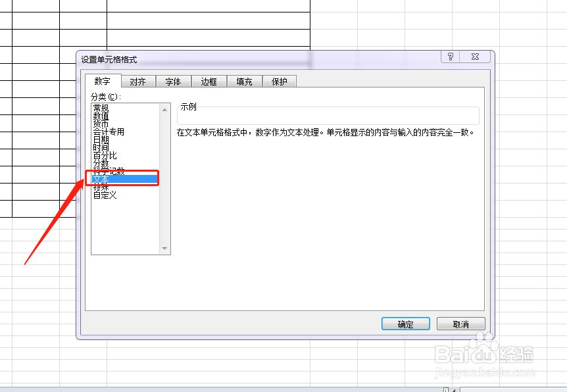This screenshot has height=392, width=567.
Task: Switch to the 对齐 alignment tab
Action: click(138, 82)
